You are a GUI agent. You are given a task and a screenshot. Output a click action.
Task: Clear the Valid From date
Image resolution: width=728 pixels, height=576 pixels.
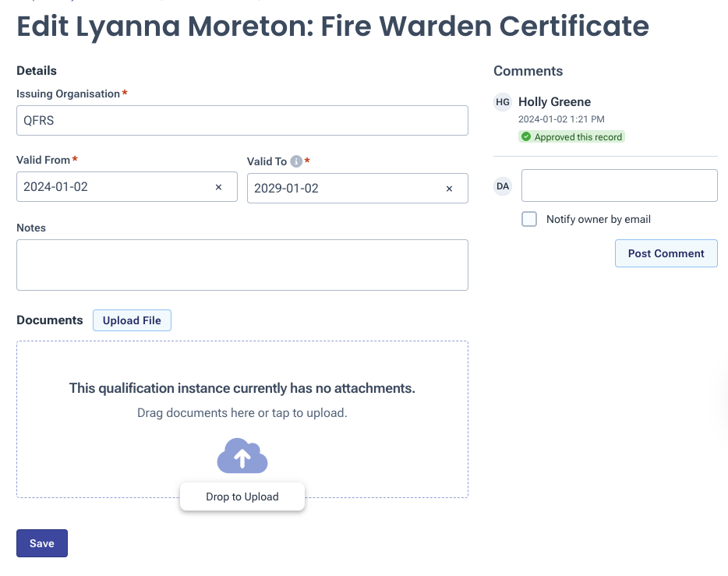(x=218, y=187)
